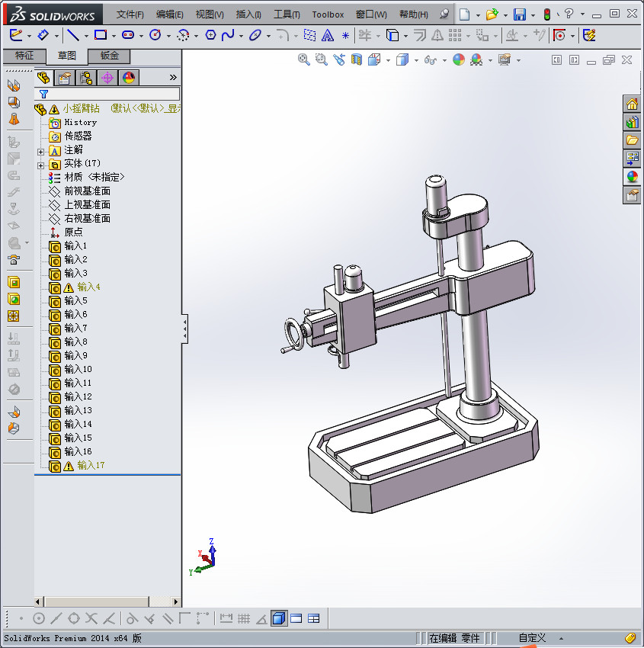Open the PropertyManager tab icon
This screenshot has width=644, height=648.
(66, 77)
